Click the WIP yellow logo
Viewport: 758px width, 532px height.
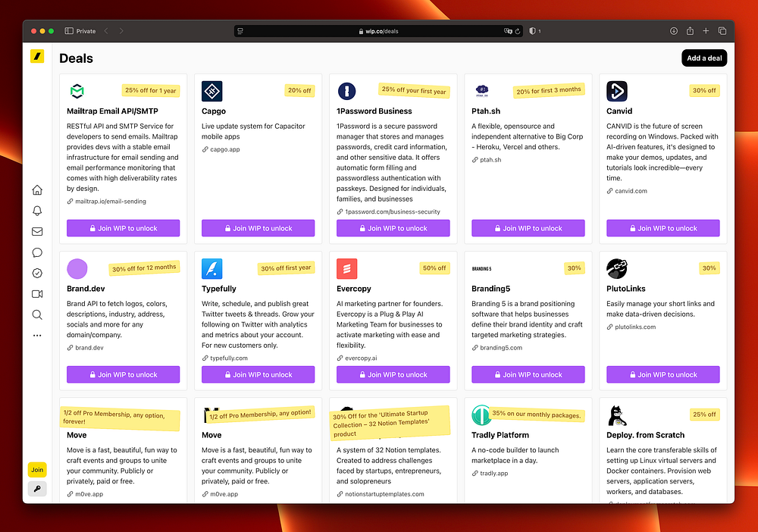click(x=37, y=56)
